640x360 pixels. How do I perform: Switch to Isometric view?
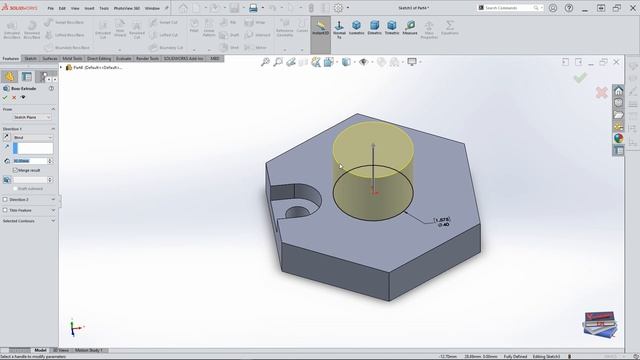(356, 28)
